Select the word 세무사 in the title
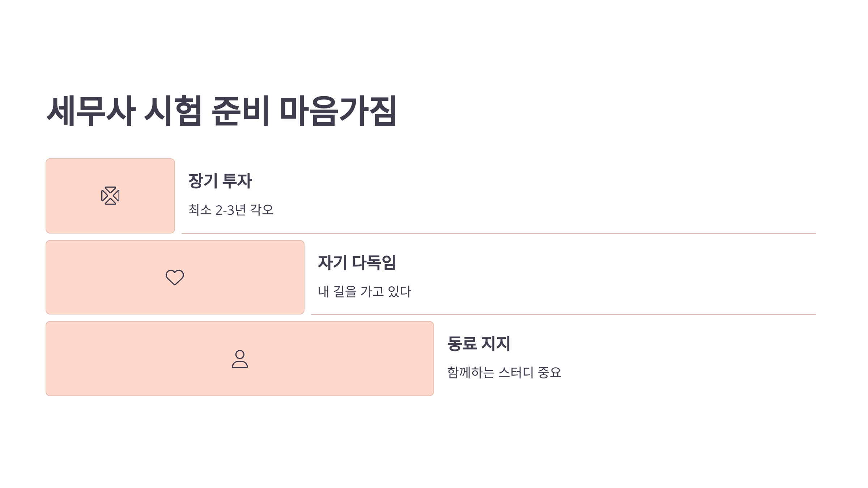 [x=91, y=111]
